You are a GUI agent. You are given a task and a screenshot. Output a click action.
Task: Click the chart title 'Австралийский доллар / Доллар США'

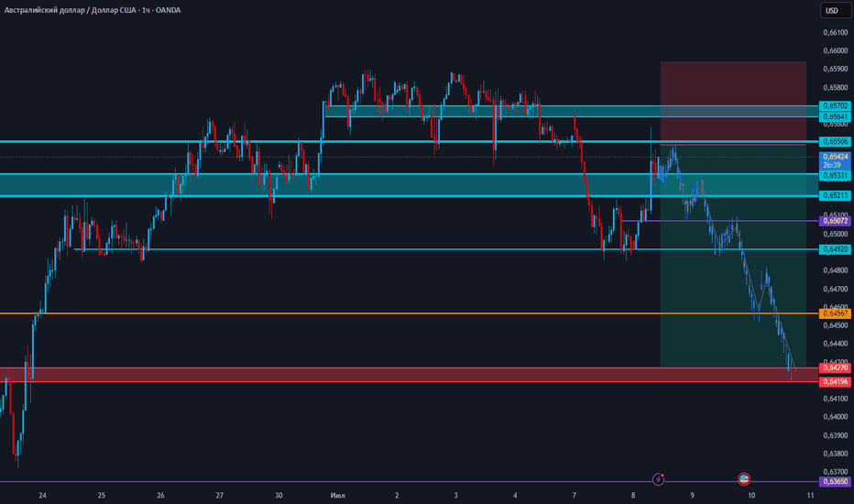coord(69,10)
